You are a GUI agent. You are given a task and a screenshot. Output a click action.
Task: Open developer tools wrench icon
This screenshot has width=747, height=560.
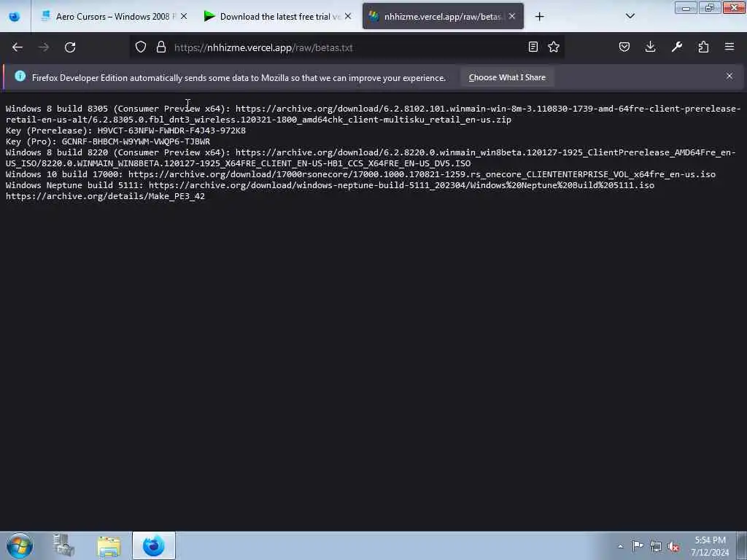click(x=677, y=47)
